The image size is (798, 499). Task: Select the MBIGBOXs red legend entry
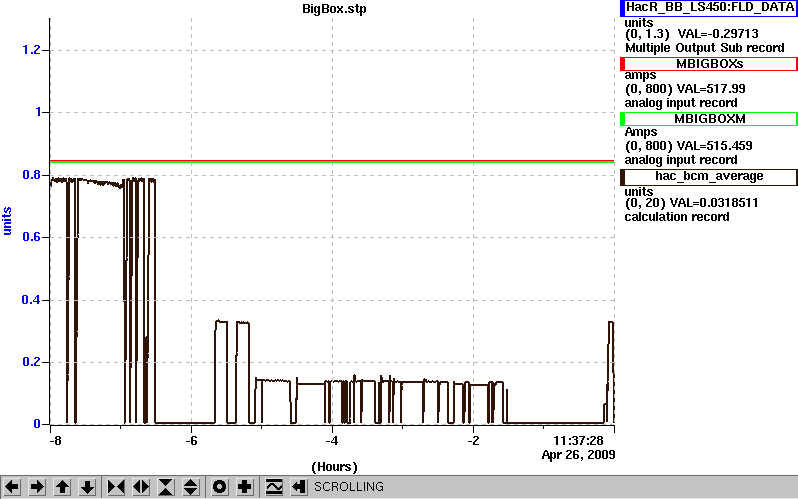tap(708, 64)
